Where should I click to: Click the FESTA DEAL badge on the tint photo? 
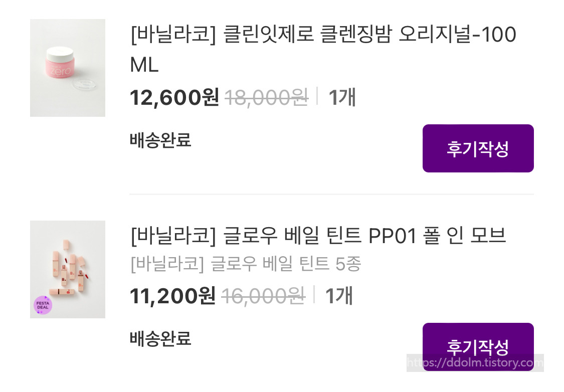(x=43, y=304)
